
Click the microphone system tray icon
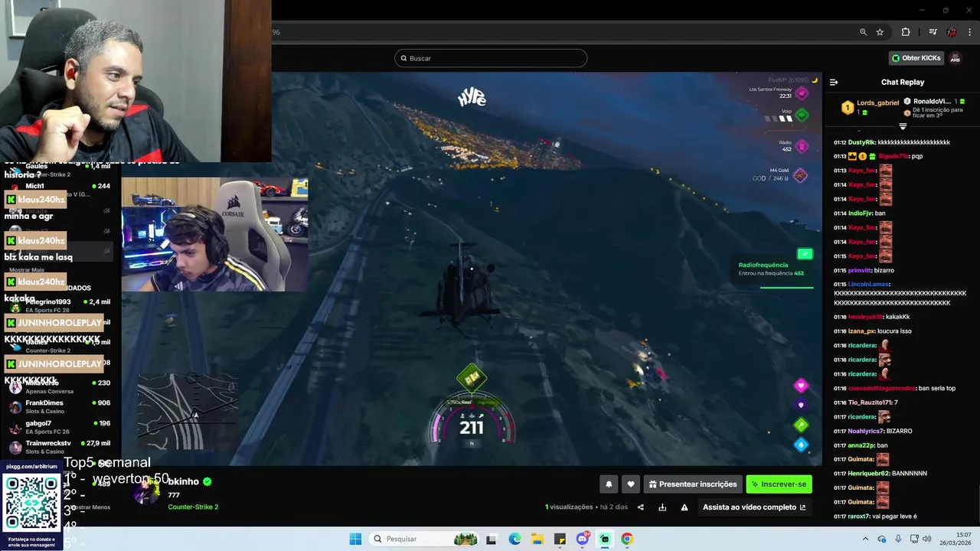[x=898, y=539]
